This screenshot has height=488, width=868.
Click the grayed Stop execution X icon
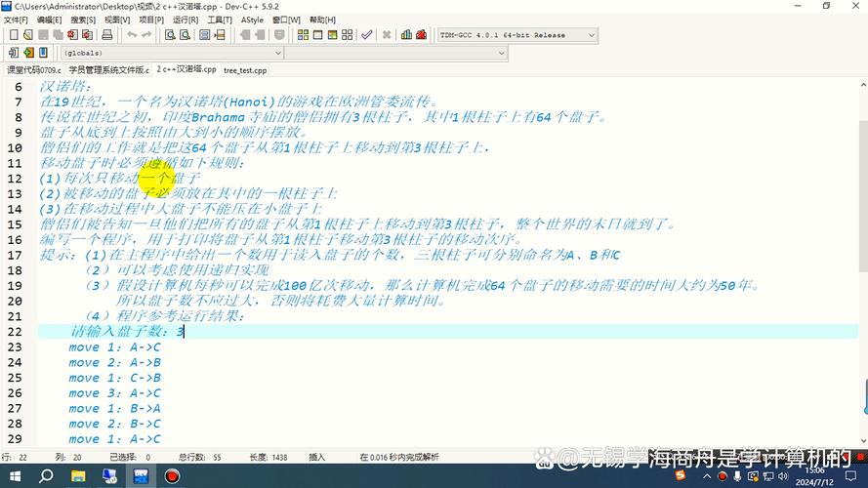pyautogui.click(x=387, y=35)
